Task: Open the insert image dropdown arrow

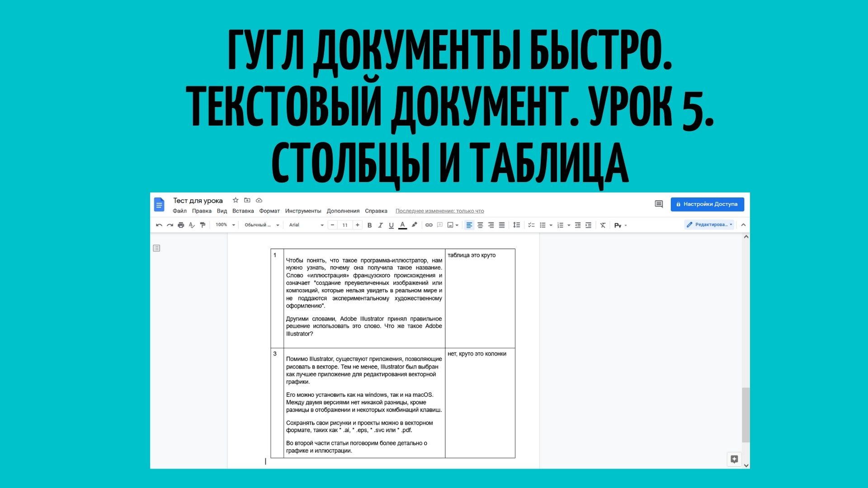Action: [x=457, y=225]
